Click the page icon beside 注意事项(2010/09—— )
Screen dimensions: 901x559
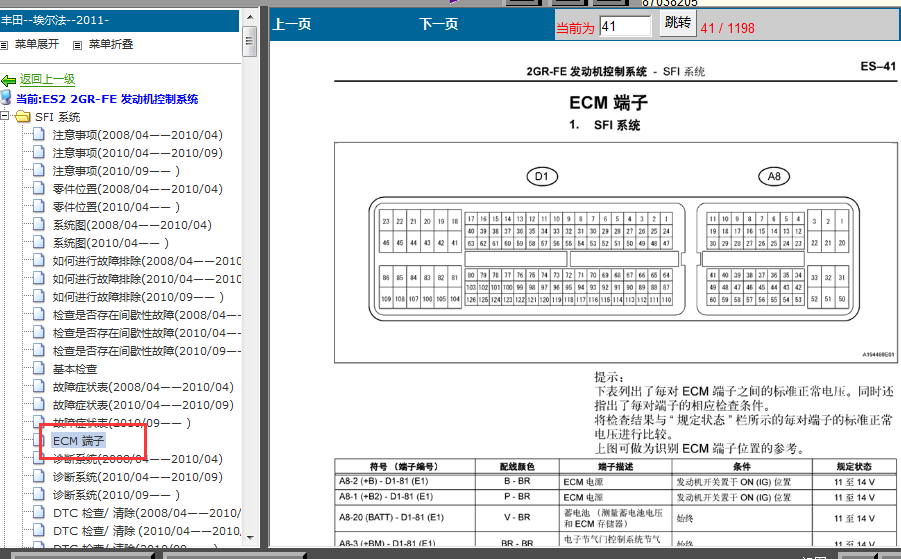[x=38, y=170]
